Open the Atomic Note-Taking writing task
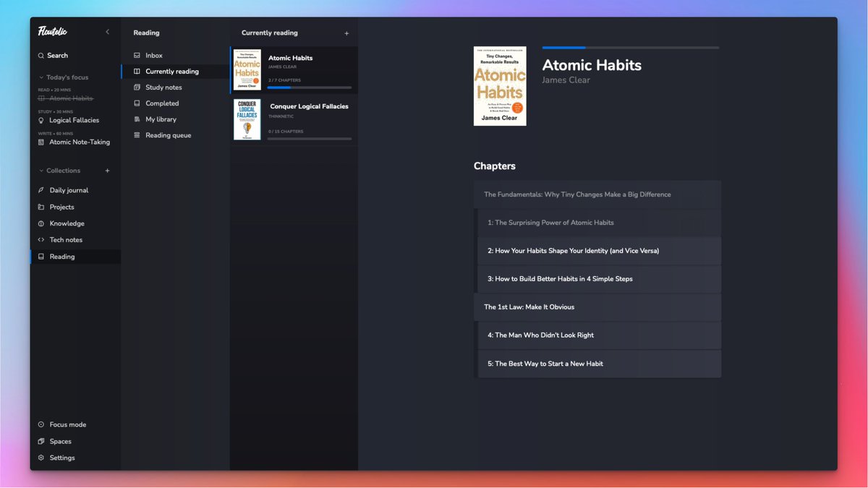The height and width of the screenshot is (488, 868). [80, 142]
